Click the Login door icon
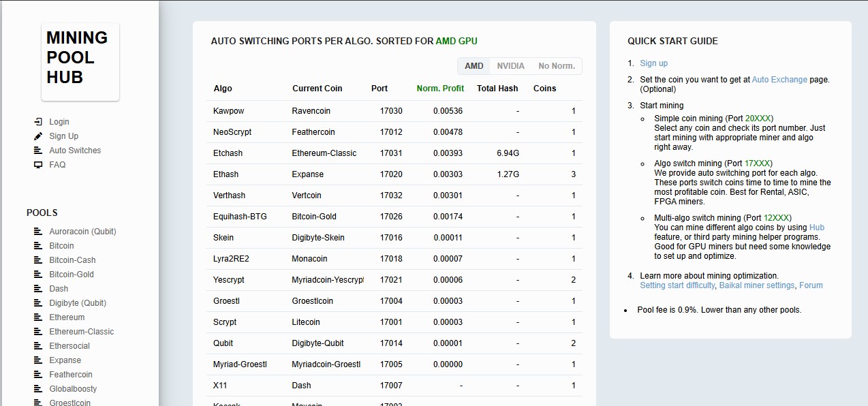This screenshot has height=406, width=868. pyautogui.click(x=38, y=121)
